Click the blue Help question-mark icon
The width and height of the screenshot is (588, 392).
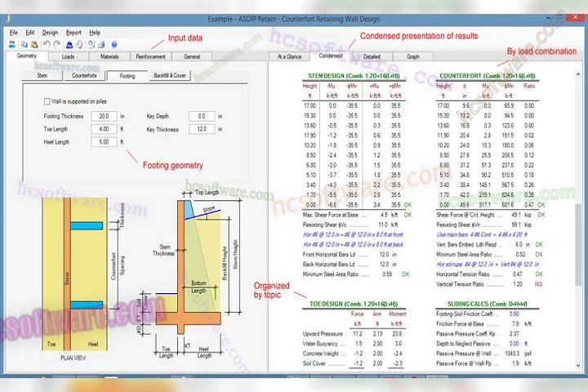tap(114, 45)
